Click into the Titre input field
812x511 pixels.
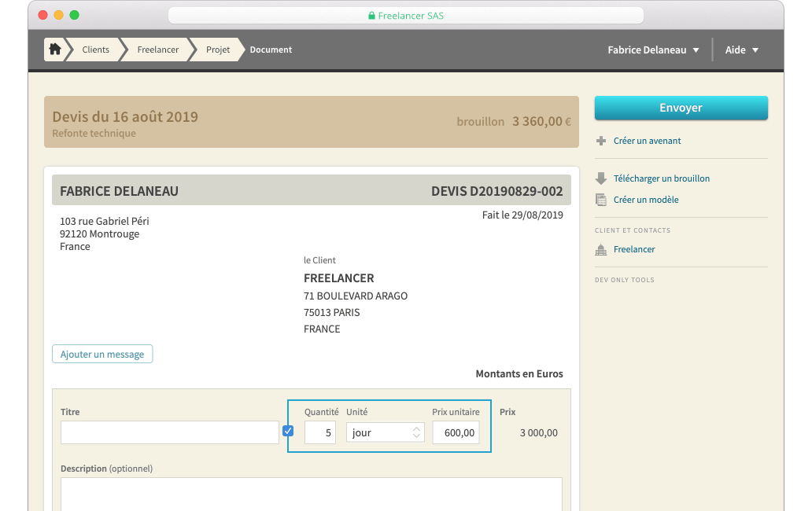tap(170, 432)
